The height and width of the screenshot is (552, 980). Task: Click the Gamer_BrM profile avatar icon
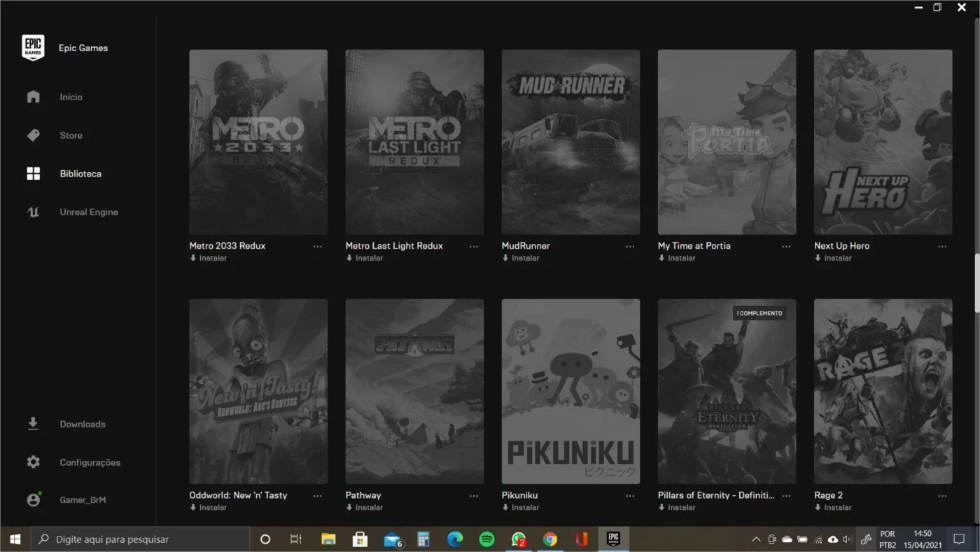(33, 499)
